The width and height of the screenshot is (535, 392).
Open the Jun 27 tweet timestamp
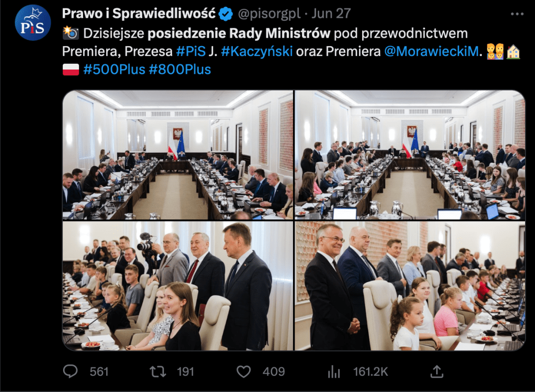coord(331,14)
